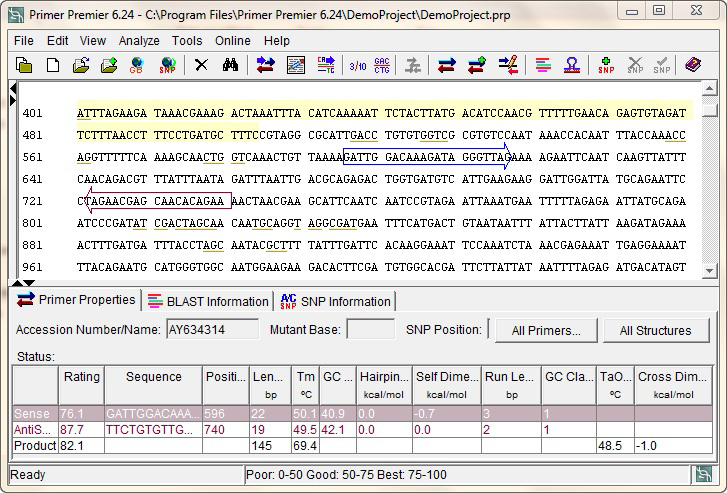Screen dimensions: 727x493
Task: Select the AntiS... primer row
Action: [x=363, y=429]
